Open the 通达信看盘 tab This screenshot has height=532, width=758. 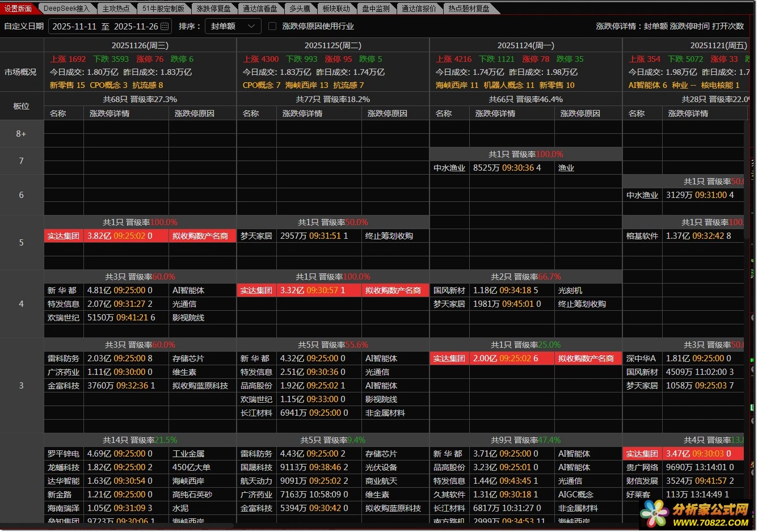260,9
